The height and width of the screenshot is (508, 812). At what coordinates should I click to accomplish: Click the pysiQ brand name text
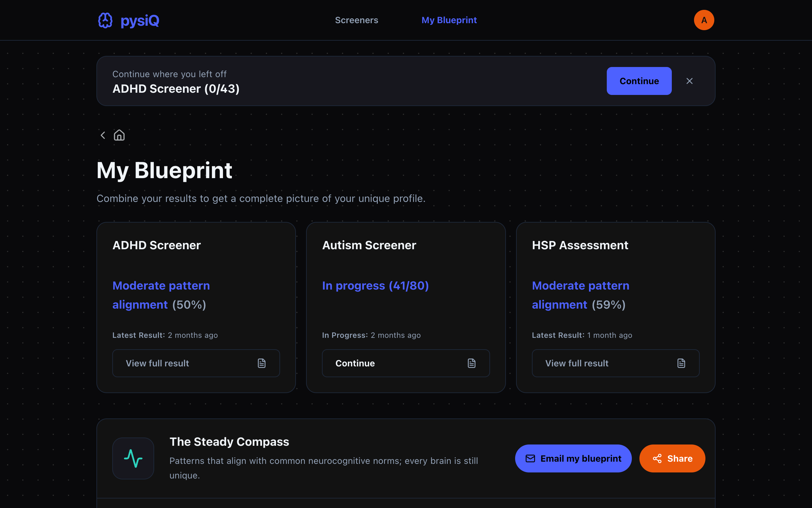[x=140, y=21]
